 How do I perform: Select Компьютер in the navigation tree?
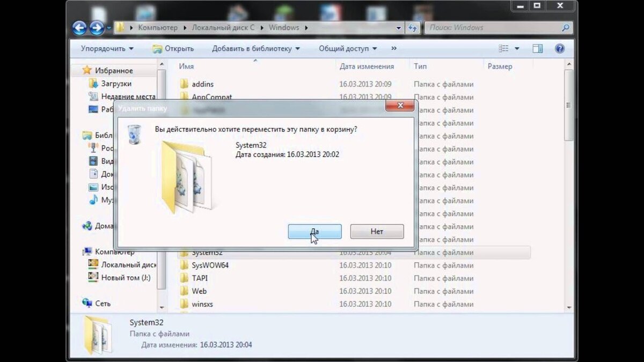[x=114, y=252]
